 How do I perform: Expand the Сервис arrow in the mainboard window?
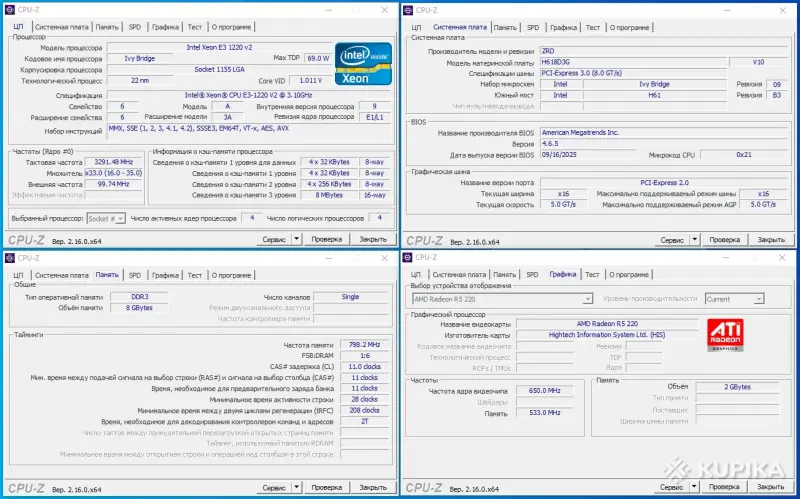[x=694, y=239]
